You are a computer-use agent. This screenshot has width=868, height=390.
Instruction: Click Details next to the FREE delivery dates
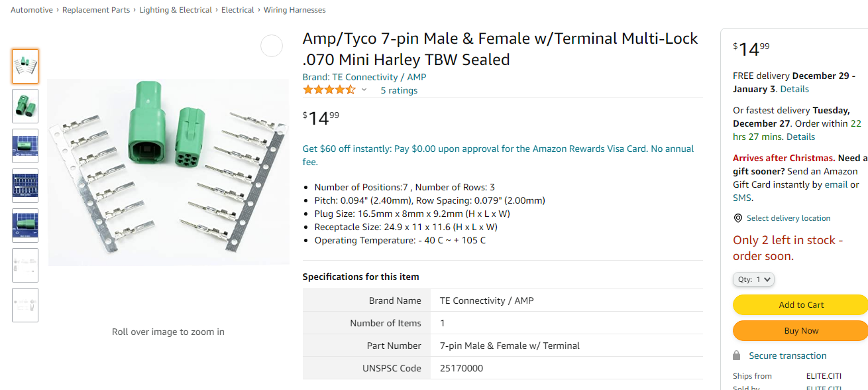coord(794,88)
